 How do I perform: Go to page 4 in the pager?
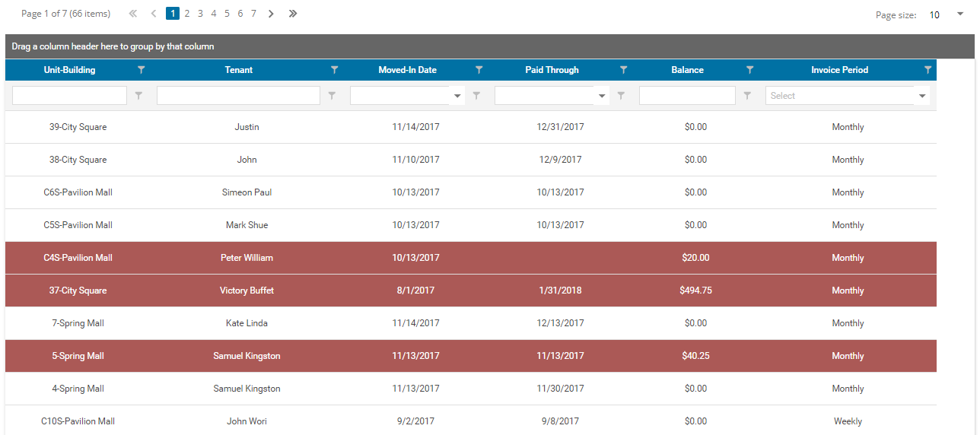(x=214, y=14)
